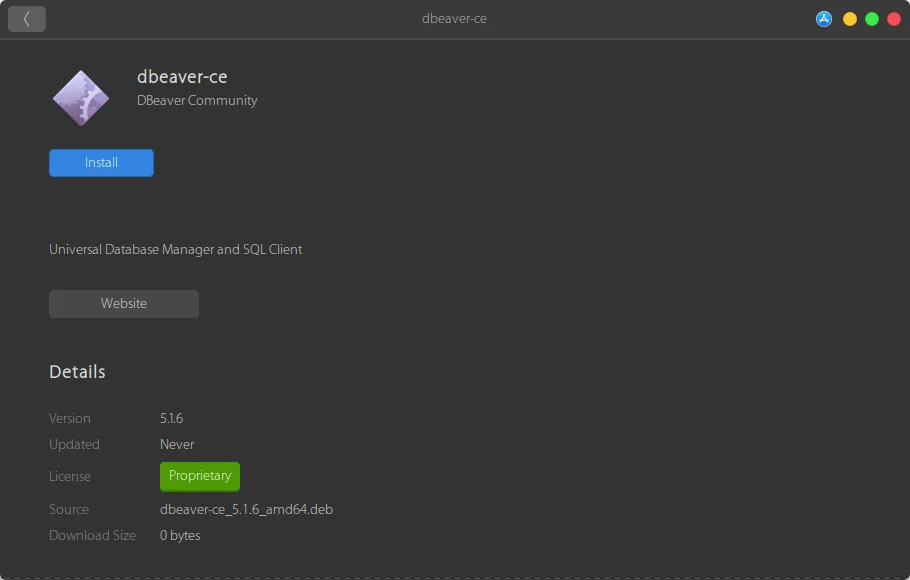Click the Download Size label
This screenshot has width=910, height=580.
tap(92, 536)
